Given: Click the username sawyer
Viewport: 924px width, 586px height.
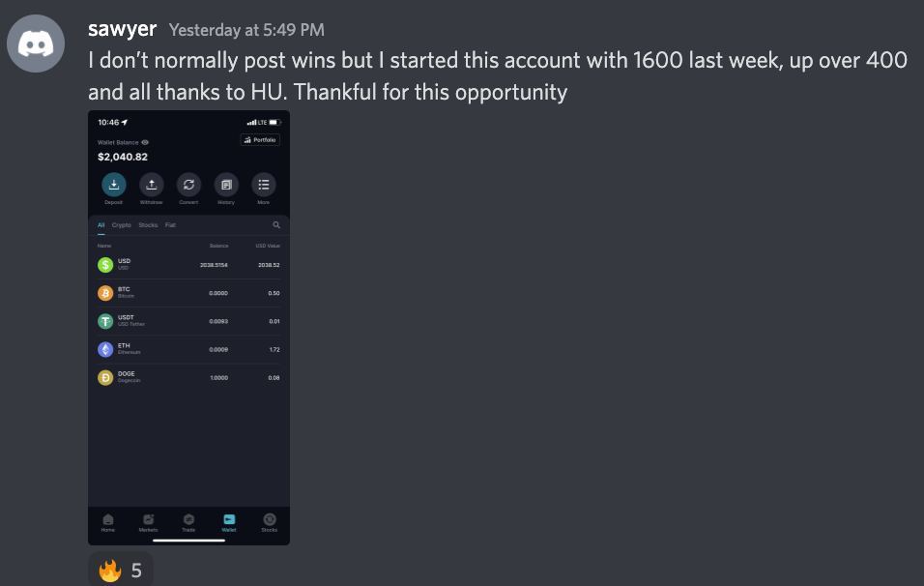Looking at the screenshot, I should tap(122, 29).
